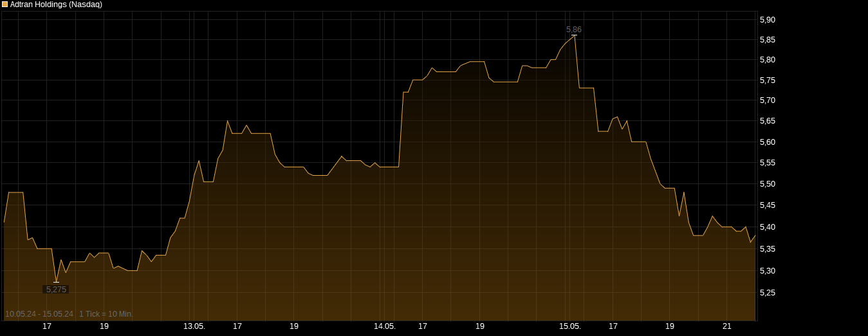Select the Adtran Holdings (Nasdaq) chart title
Screen dimensions: 868x336
click(x=56, y=5)
